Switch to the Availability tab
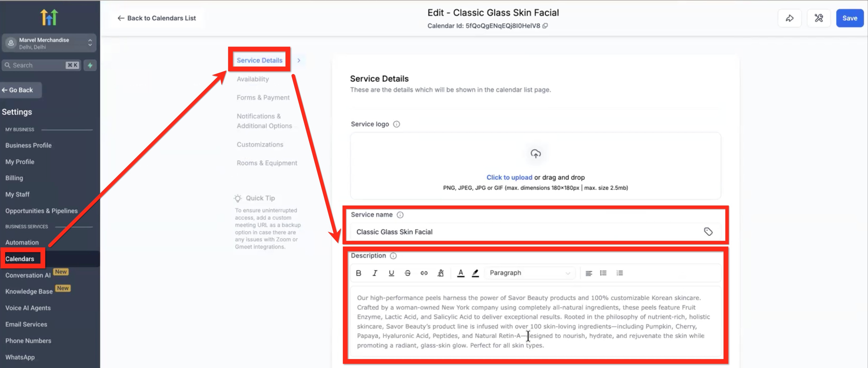 (253, 79)
